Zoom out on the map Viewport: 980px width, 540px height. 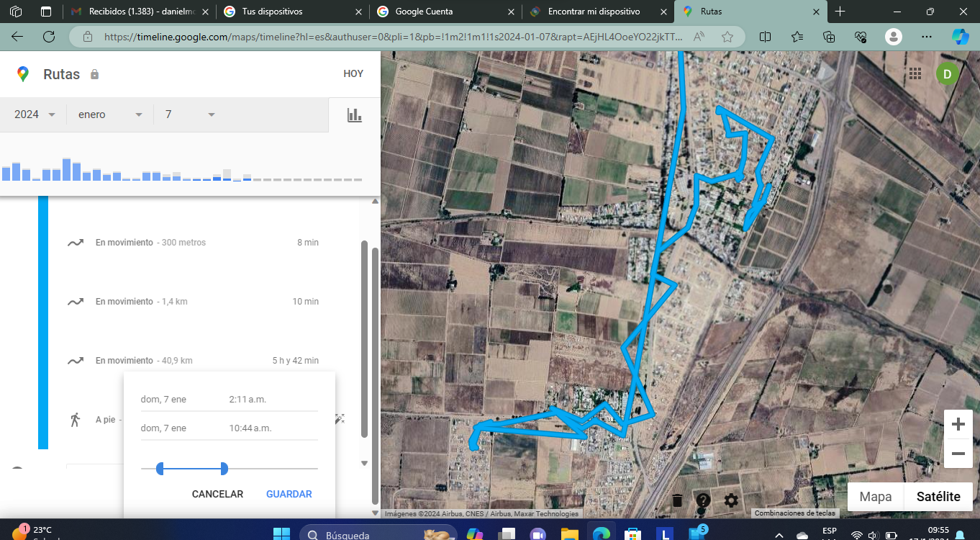point(958,454)
